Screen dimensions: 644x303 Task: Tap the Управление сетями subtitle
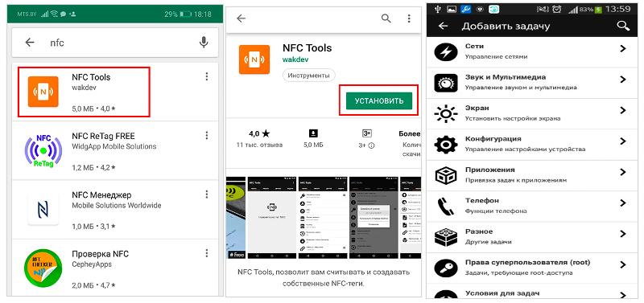click(x=496, y=56)
